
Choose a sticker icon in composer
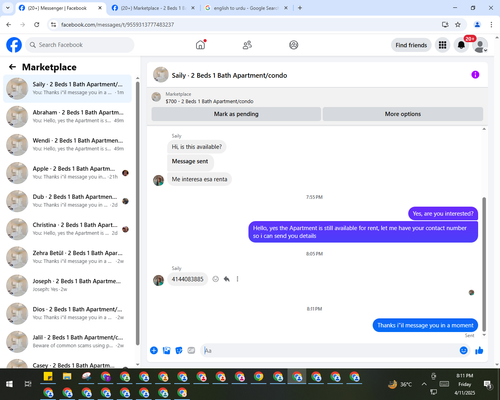click(179, 350)
